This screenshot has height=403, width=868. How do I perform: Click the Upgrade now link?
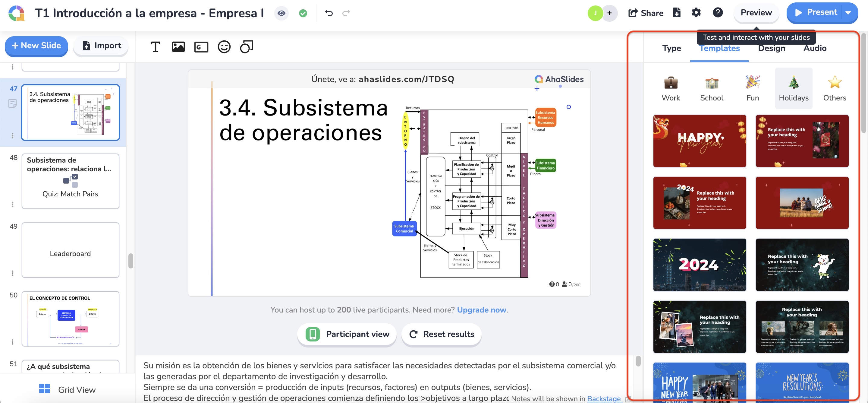pyautogui.click(x=482, y=309)
